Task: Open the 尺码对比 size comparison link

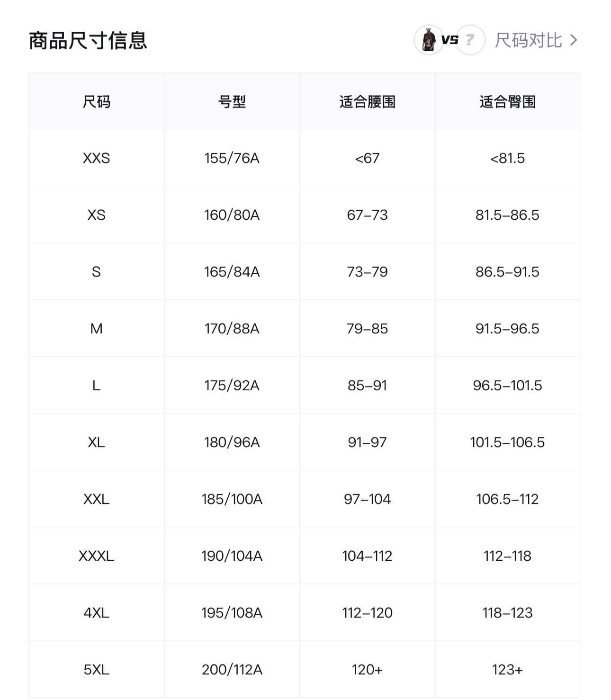Action: (528, 40)
